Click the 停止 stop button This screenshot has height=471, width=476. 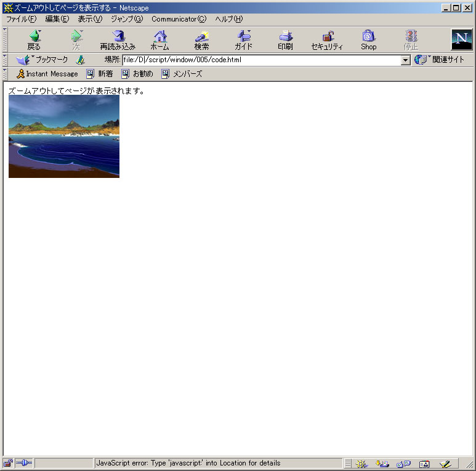pyautogui.click(x=411, y=40)
